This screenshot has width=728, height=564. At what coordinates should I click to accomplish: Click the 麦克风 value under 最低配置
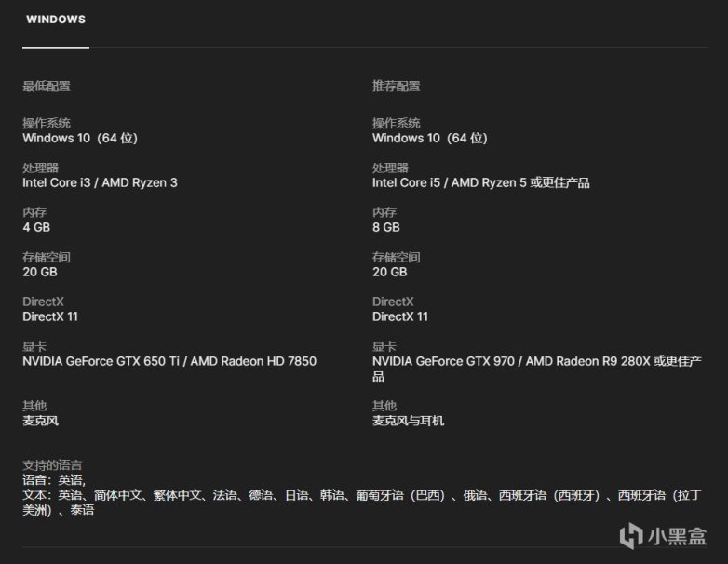point(41,421)
